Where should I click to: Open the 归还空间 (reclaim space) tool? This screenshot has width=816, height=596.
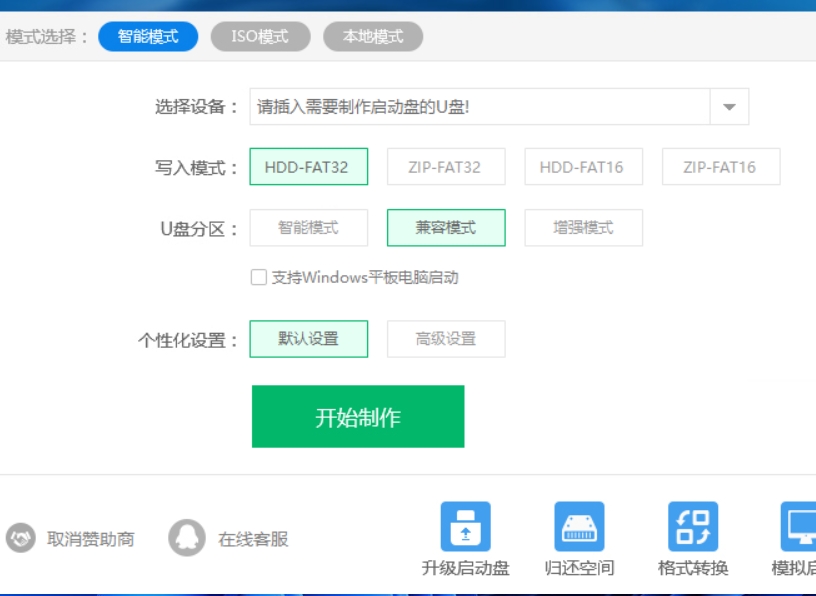[581, 528]
